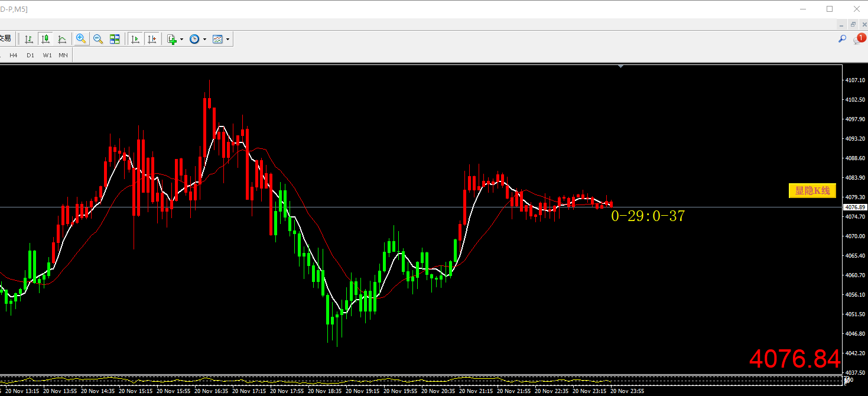Tile chart windows with grid icon
The width and height of the screenshot is (868, 396).
(115, 39)
